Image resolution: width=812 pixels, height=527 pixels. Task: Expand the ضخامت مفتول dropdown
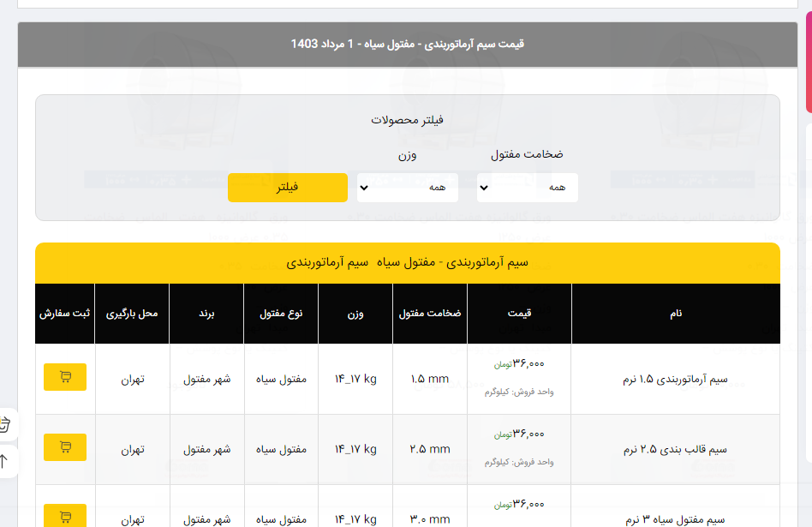tap(527, 188)
